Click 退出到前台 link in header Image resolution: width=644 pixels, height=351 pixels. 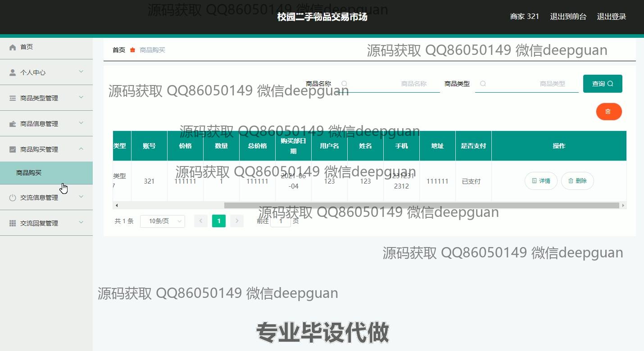(x=568, y=17)
